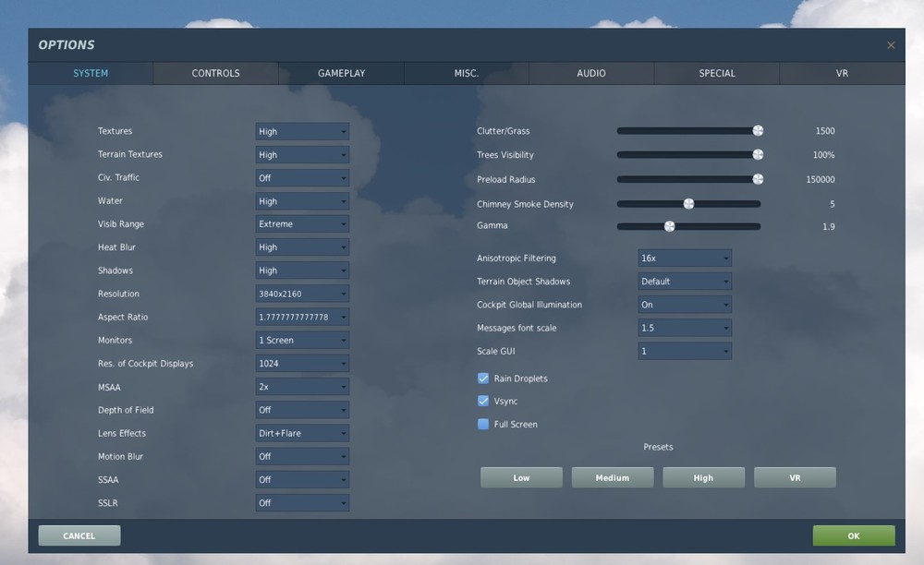Expand the Anisotropic Filtering dropdown
The height and width of the screenshot is (565, 924).
[x=685, y=258]
